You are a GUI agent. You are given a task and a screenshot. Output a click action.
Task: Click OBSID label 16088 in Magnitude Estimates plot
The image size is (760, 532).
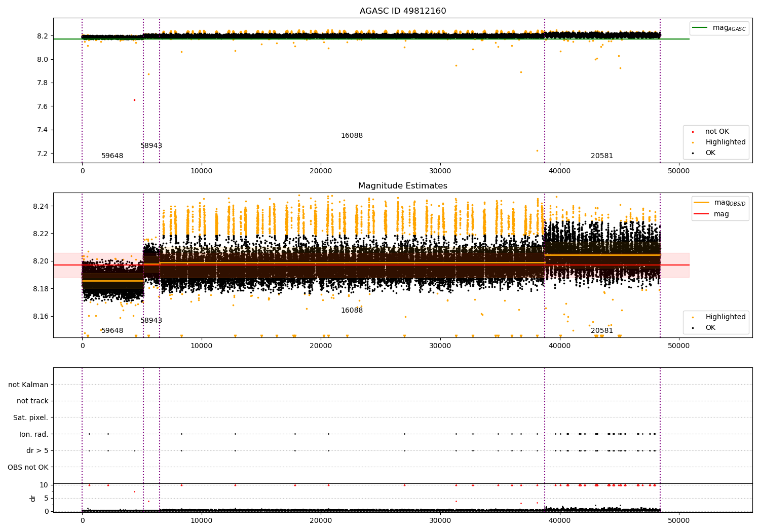[352, 311]
